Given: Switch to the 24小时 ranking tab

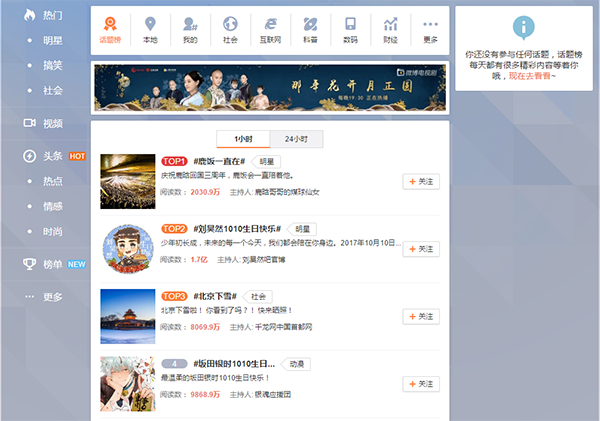Looking at the screenshot, I should [296, 139].
